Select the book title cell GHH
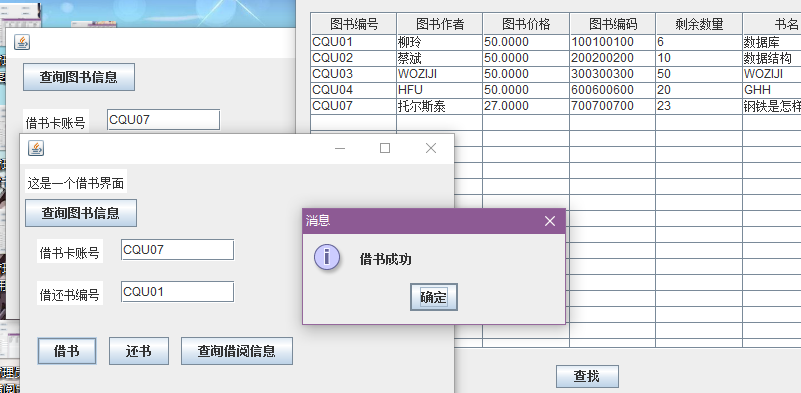Image resolution: width=801 pixels, height=393 pixels. 772,90
